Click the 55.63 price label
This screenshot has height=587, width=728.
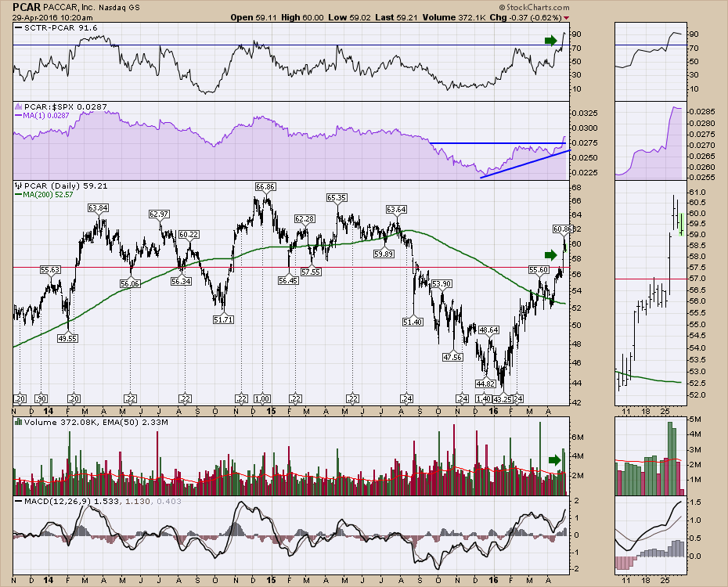point(50,269)
